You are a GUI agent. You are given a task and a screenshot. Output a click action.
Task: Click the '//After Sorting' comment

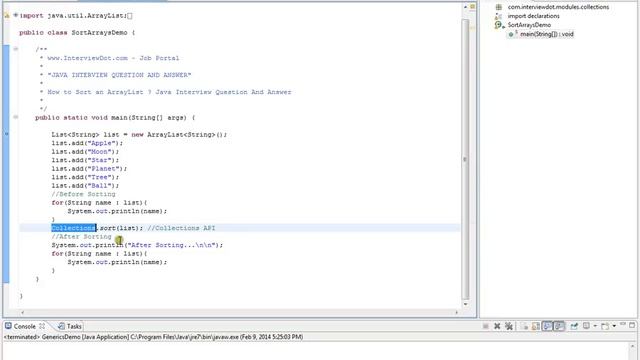(81, 237)
